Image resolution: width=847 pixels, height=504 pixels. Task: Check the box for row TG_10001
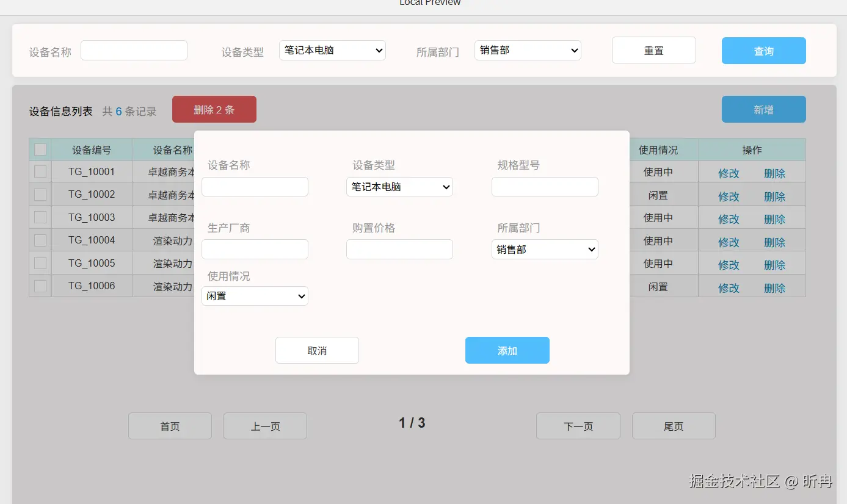coord(40,171)
